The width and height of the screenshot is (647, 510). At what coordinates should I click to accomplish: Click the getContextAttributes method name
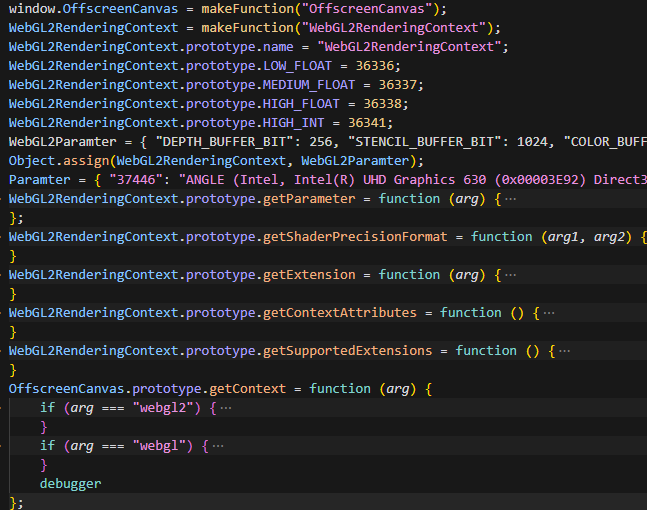[340, 312]
